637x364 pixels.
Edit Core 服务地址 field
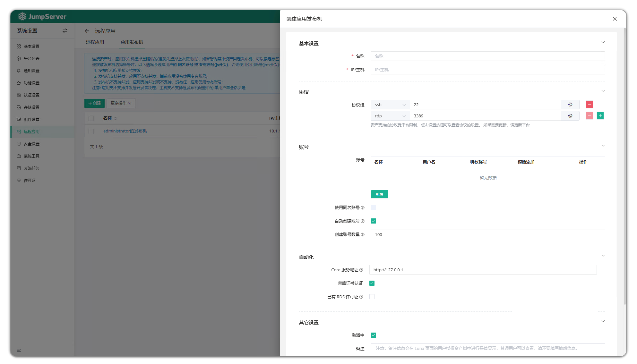(483, 270)
